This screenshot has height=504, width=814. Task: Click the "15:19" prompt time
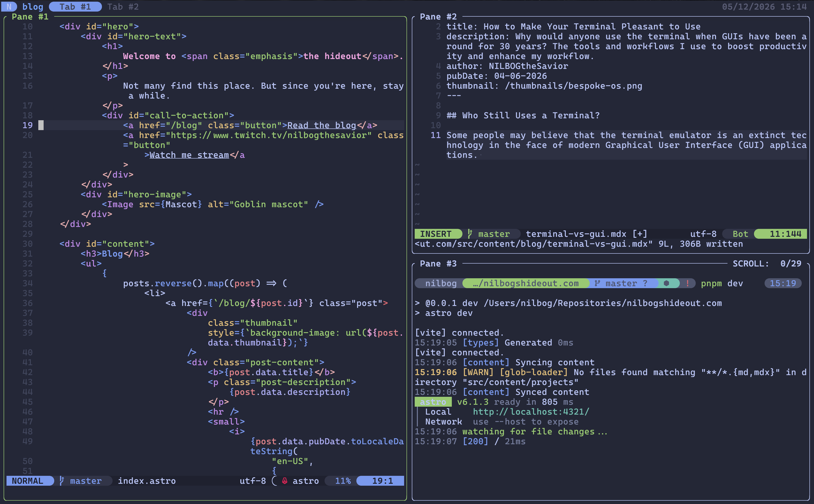783,283
